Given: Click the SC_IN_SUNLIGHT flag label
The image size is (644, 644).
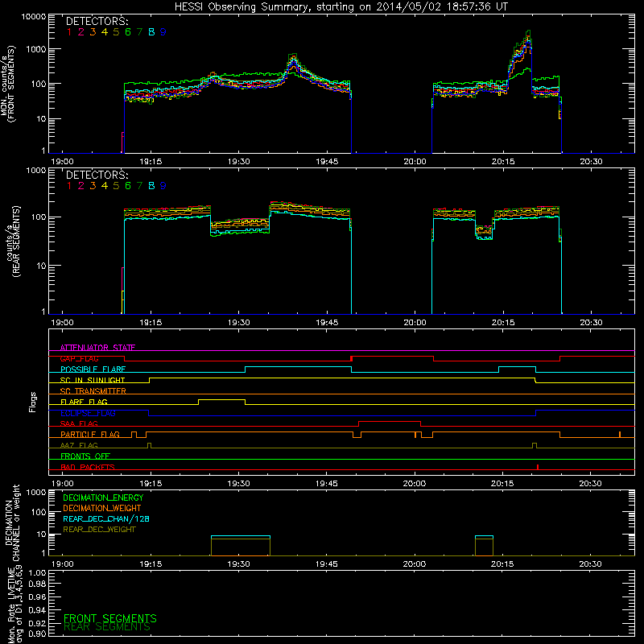Looking at the screenshot, I should [x=93, y=380].
